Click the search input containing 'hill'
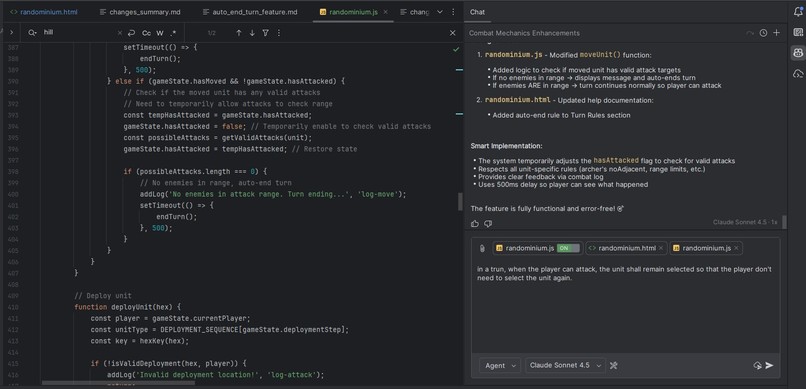 tap(79, 33)
